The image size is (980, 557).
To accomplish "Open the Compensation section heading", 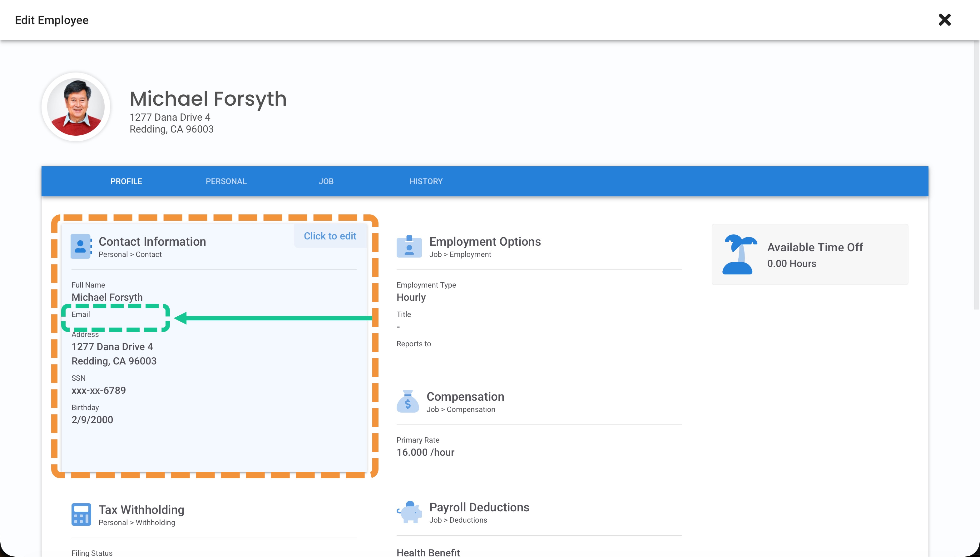I will 465,396.
